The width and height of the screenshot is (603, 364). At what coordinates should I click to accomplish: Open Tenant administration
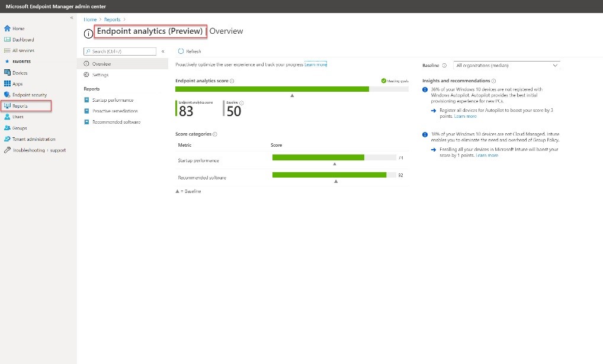click(x=34, y=139)
